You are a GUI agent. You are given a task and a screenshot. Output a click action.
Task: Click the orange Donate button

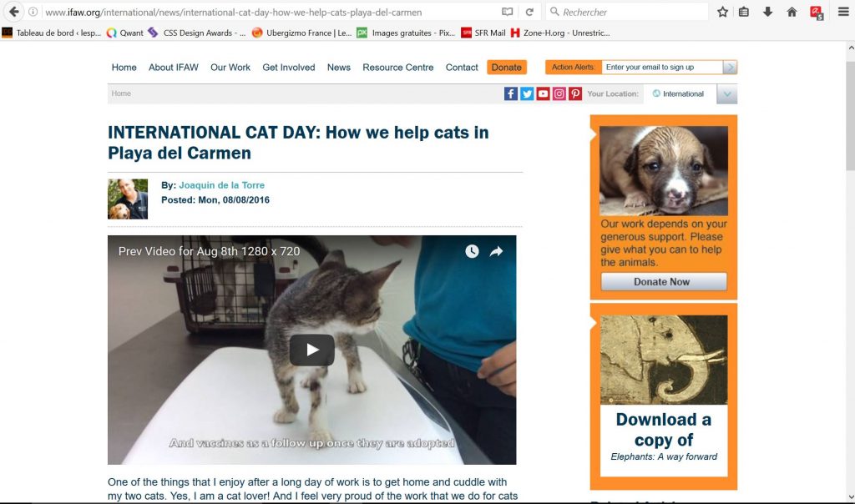coord(507,68)
